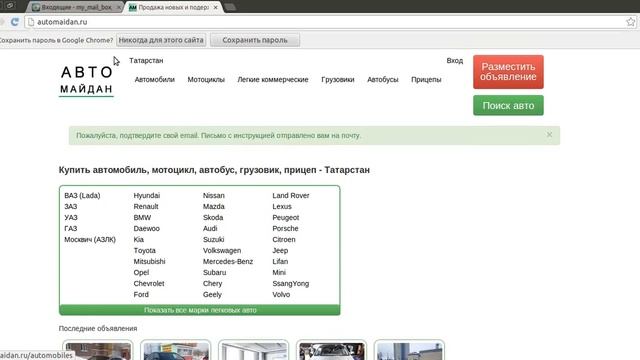640x360 pixels.
Task: Open a new browser tab
Action: [230, 7]
